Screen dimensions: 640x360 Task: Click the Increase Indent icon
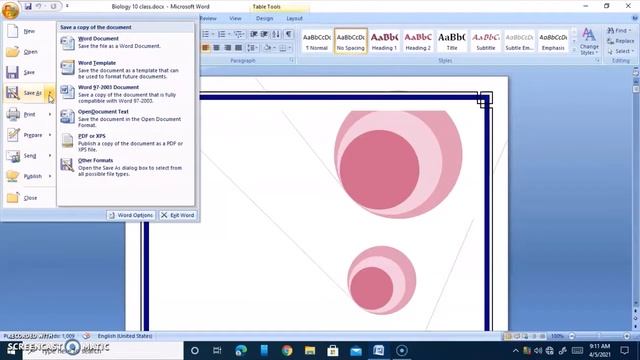point(264,34)
